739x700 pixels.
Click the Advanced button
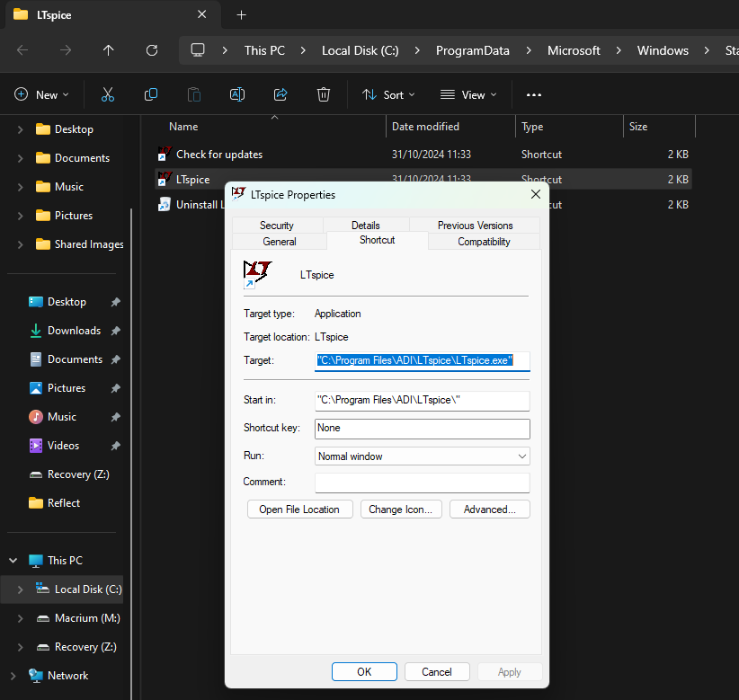[x=490, y=509]
